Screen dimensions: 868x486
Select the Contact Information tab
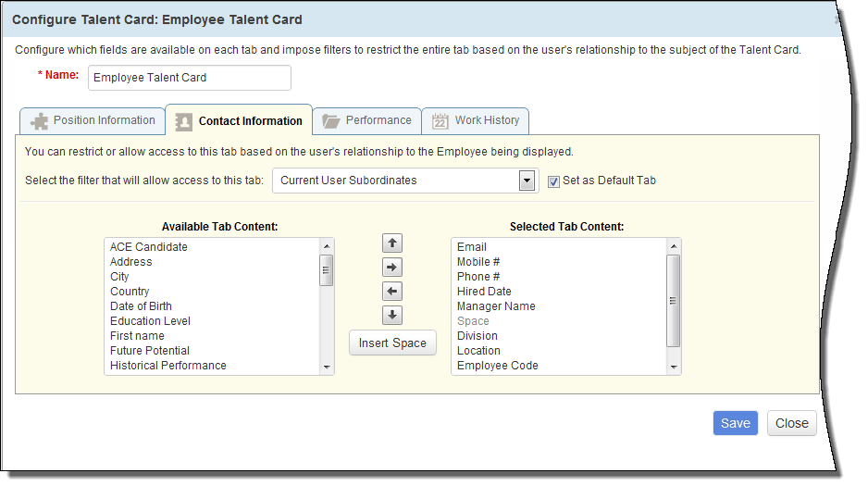[x=239, y=120]
